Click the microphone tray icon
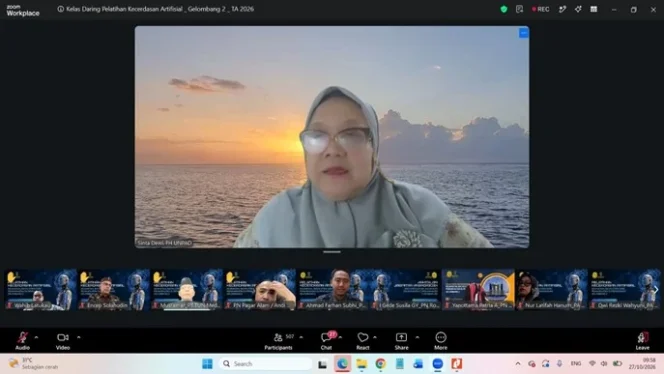664x374 pixels. pyautogui.click(x=559, y=363)
